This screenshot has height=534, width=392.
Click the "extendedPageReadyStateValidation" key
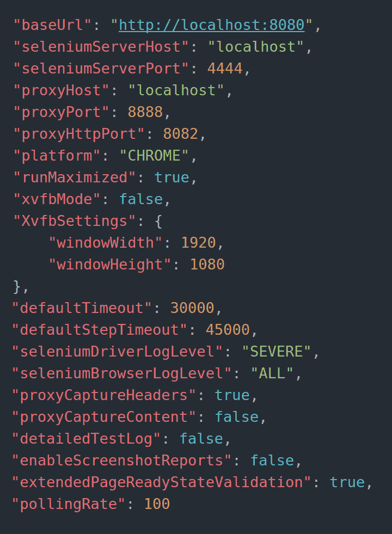162,483
